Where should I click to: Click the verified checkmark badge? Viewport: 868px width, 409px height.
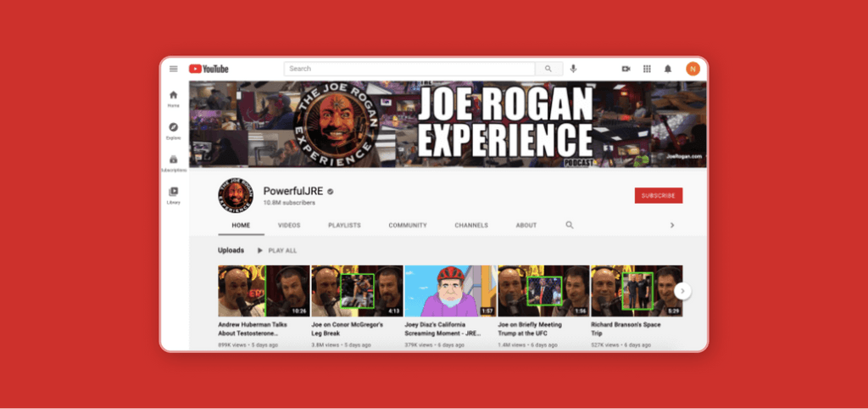tap(331, 191)
